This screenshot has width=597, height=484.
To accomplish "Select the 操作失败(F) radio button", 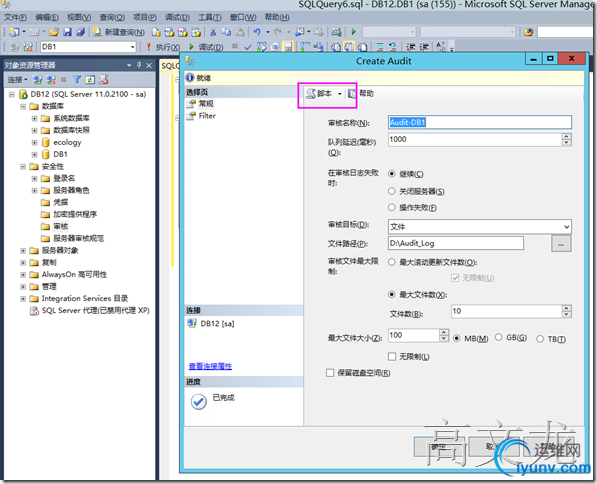I will pos(391,207).
